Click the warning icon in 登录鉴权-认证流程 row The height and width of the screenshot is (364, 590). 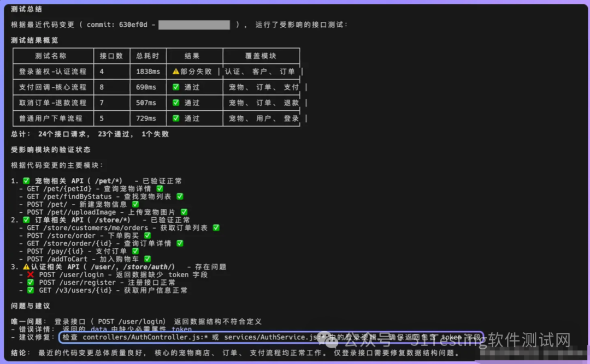(x=176, y=71)
